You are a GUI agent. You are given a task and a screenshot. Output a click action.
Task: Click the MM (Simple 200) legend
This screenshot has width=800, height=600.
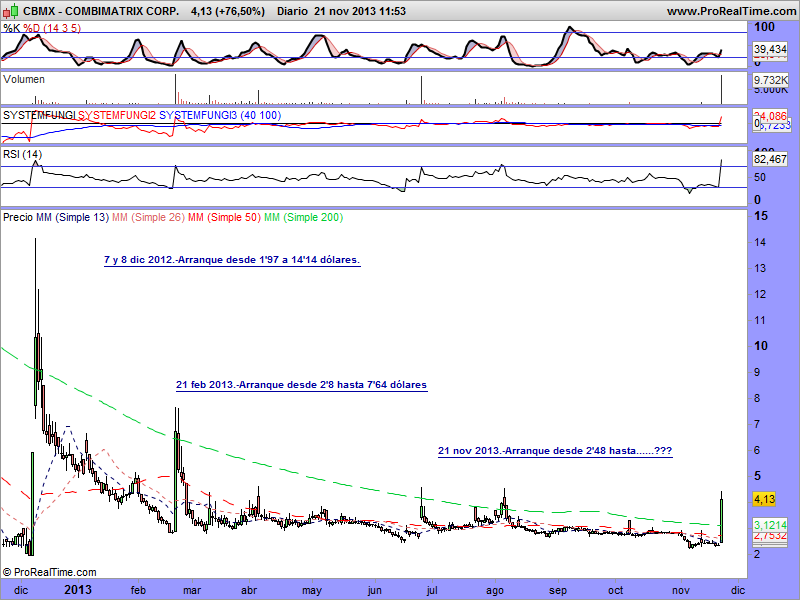click(x=304, y=217)
